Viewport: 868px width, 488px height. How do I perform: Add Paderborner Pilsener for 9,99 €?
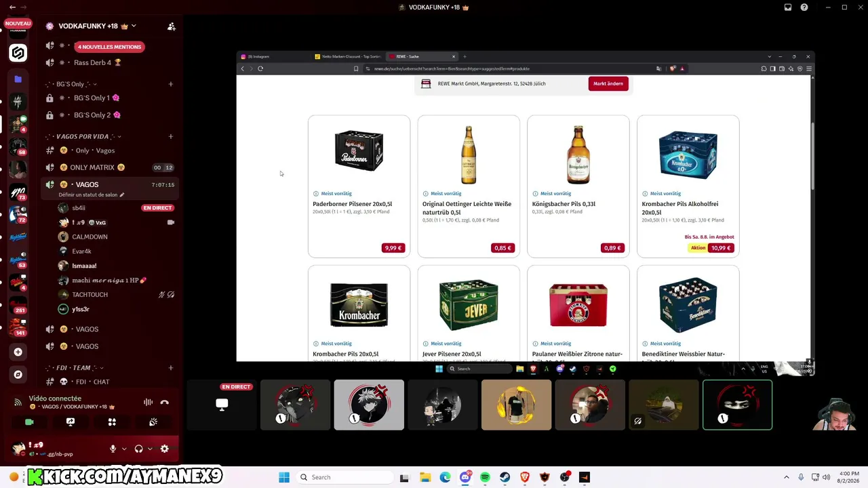point(393,248)
